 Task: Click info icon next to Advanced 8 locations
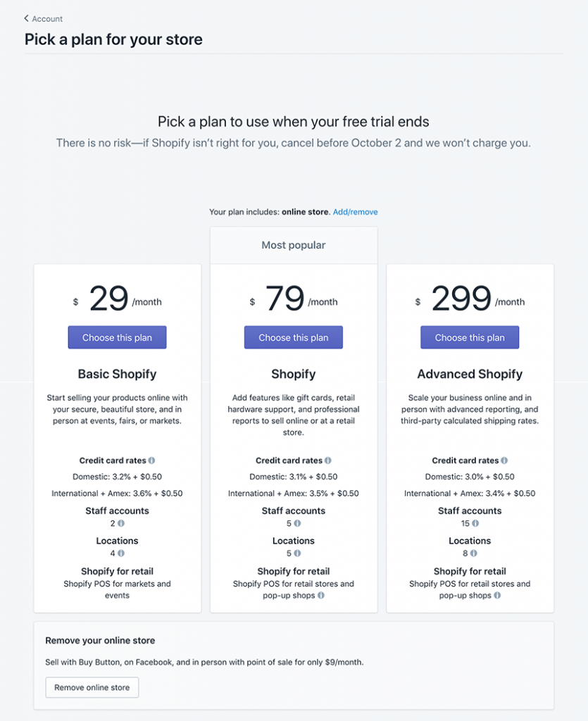coord(474,553)
